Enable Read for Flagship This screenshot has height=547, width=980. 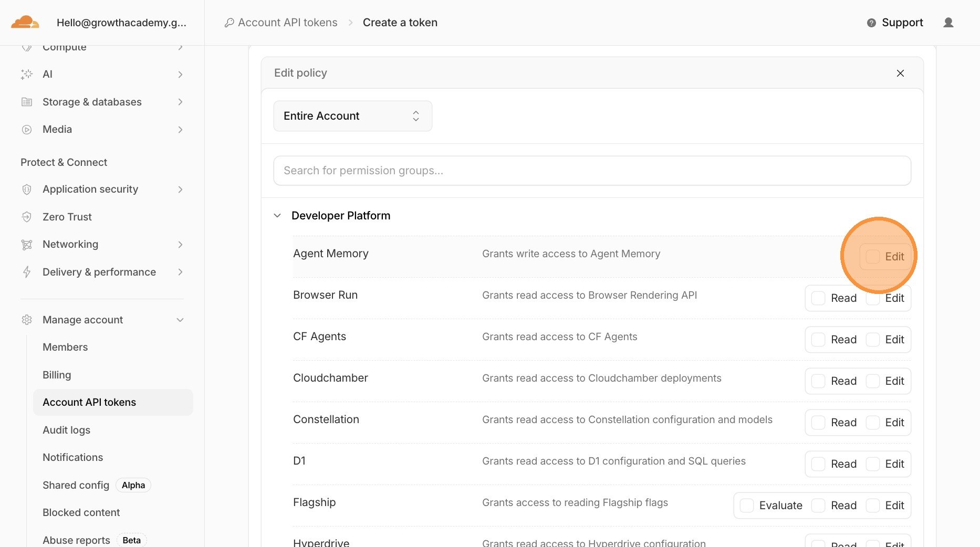818,506
